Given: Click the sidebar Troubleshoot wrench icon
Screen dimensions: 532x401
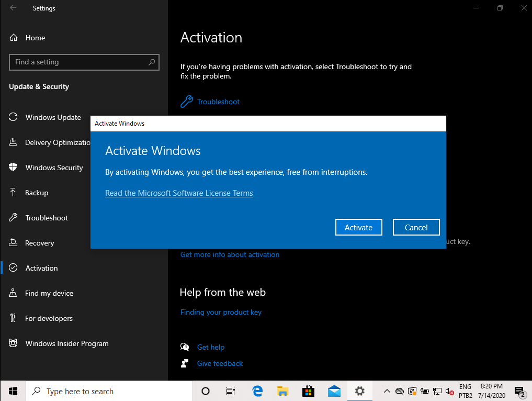Looking at the screenshot, I should 13,217.
